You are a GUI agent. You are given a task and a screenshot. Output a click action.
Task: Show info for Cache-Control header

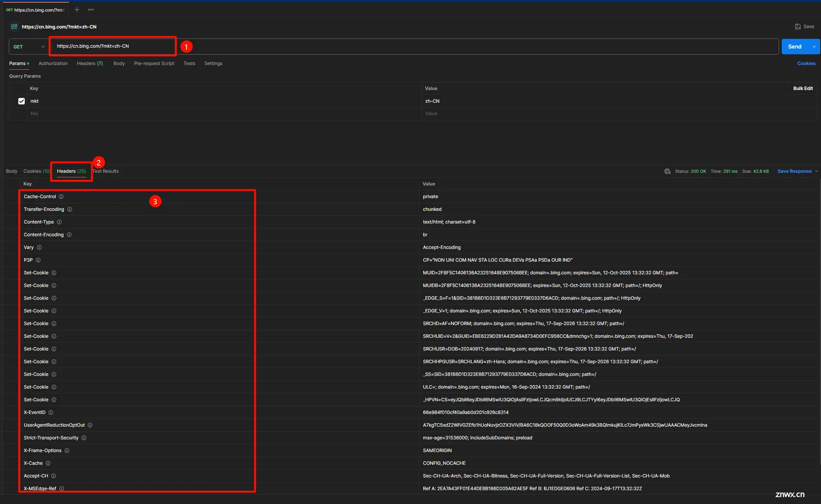pos(61,197)
